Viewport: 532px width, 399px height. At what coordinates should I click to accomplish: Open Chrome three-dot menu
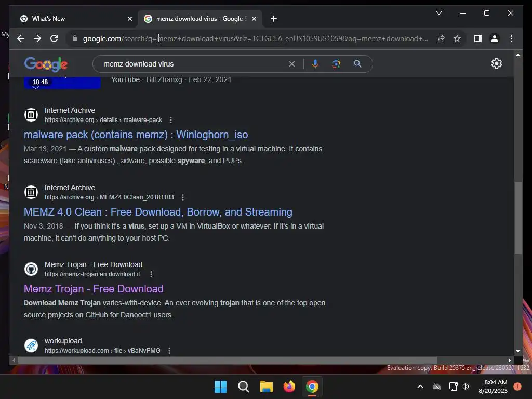(511, 38)
